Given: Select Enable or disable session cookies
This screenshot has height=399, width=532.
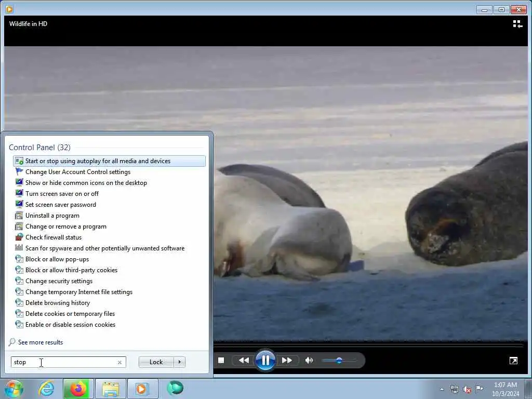Looking at the screenshot, I should (109, 324).
